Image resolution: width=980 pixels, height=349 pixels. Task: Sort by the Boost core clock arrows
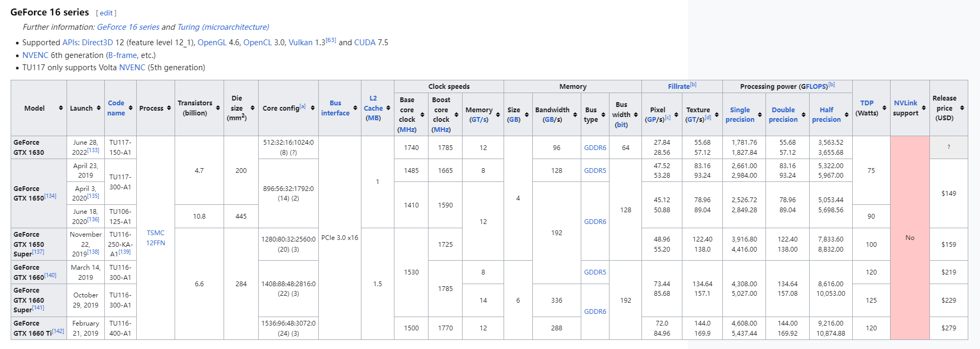click(x=456, y=115)
